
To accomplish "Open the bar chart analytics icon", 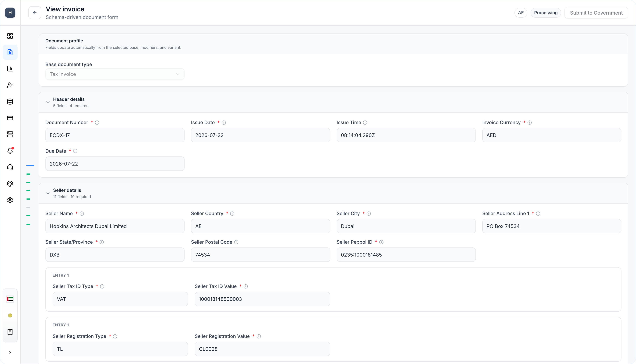I will (x=10, y=69).
